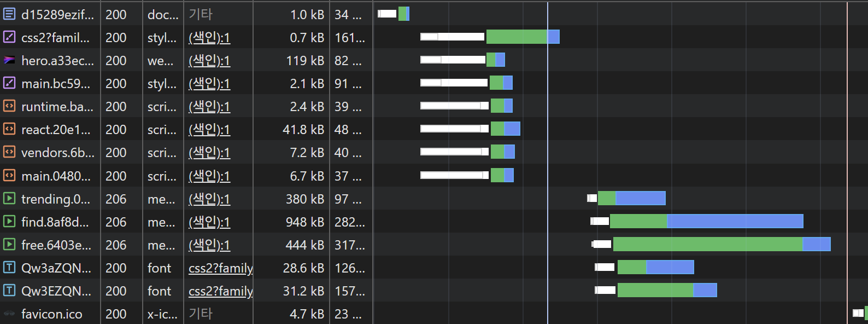This screenshot has width=868, height=324.
Task: Select the runtime.ba request name
Action: [x=57, y=107]
